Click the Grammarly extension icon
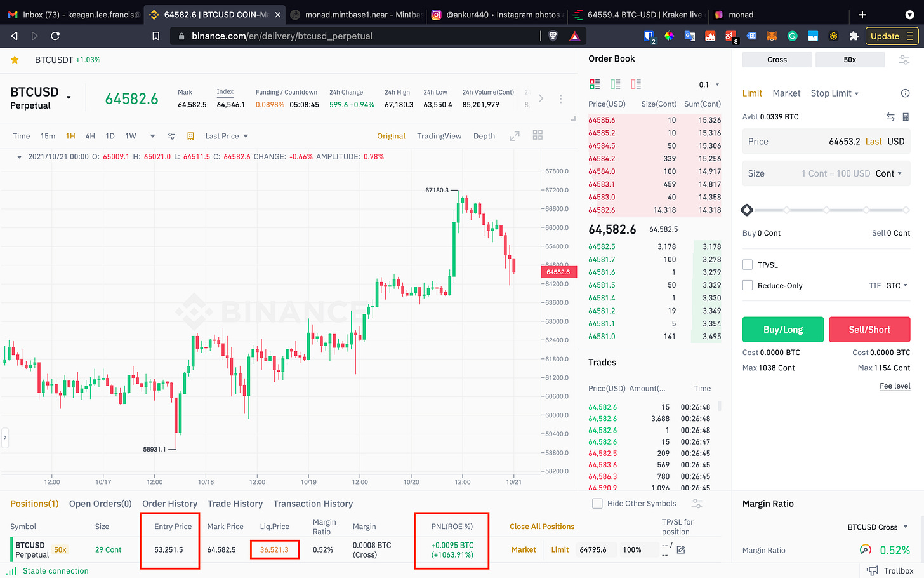This screenshot has width=924, height=578. pos(792,36)
